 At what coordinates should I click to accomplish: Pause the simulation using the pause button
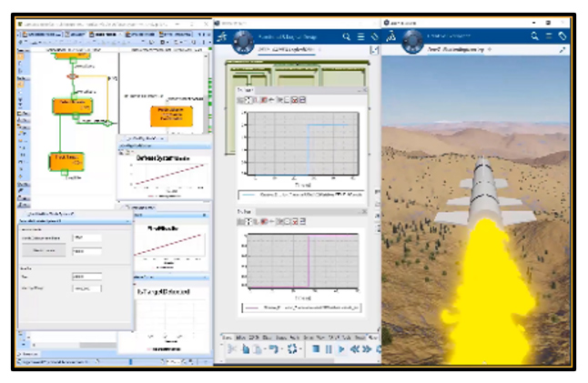pyautogui.click(x=329, y=348)
